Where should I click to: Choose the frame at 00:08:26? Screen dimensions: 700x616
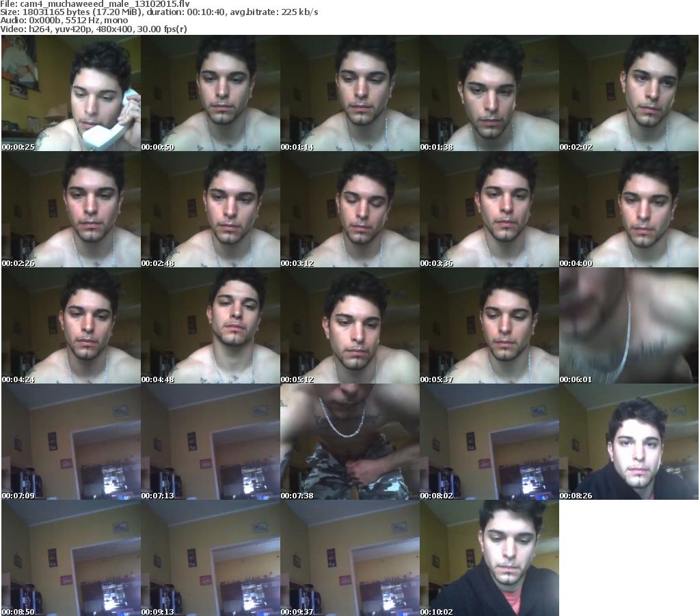pos(629,442)
